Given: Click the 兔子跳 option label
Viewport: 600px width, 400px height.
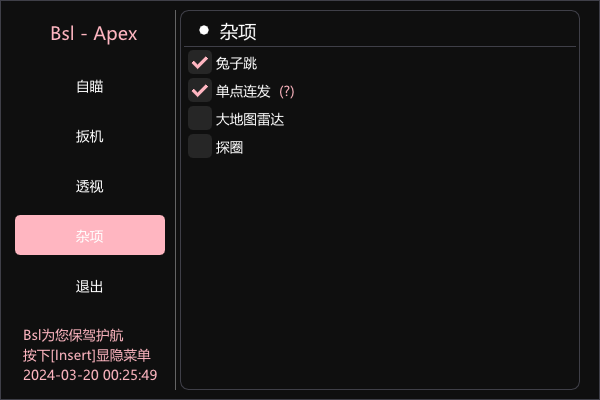Looking at the screenshot, I should pyautogui.click(x=236, y=63).
